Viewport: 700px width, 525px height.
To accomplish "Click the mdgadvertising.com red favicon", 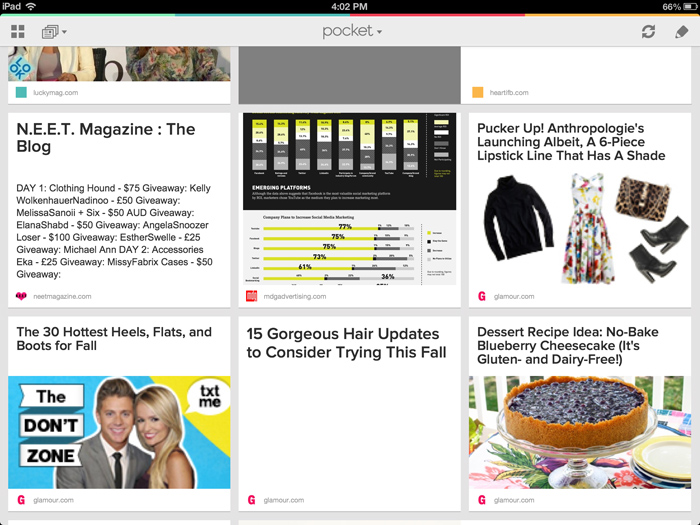I will tap(252, 296).
